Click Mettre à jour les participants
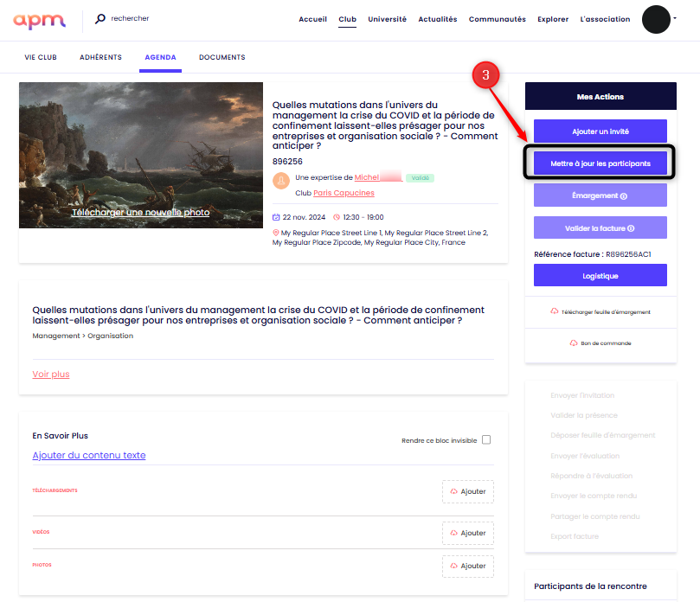The width and height of the screenshot is (700, 602). click(600, 163)
